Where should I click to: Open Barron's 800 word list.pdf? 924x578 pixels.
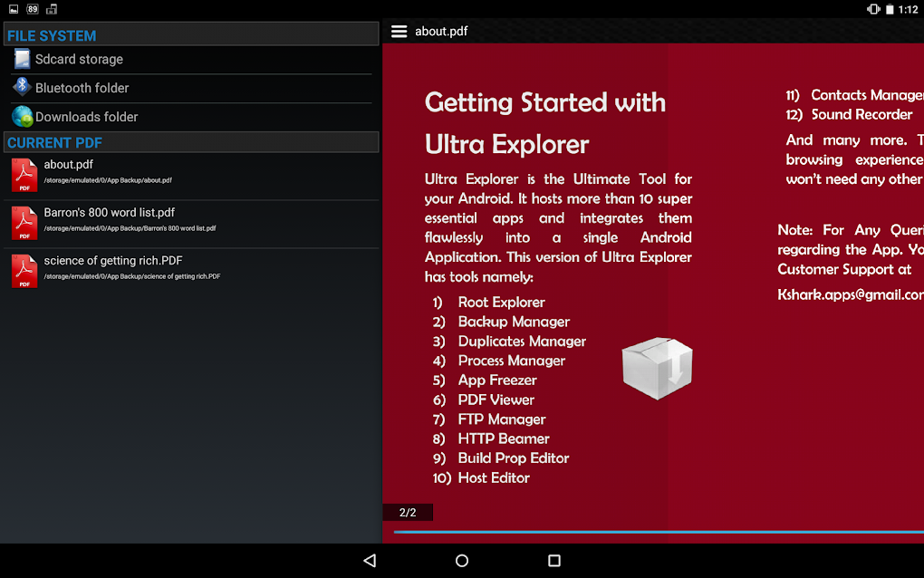tap(191, 224)
